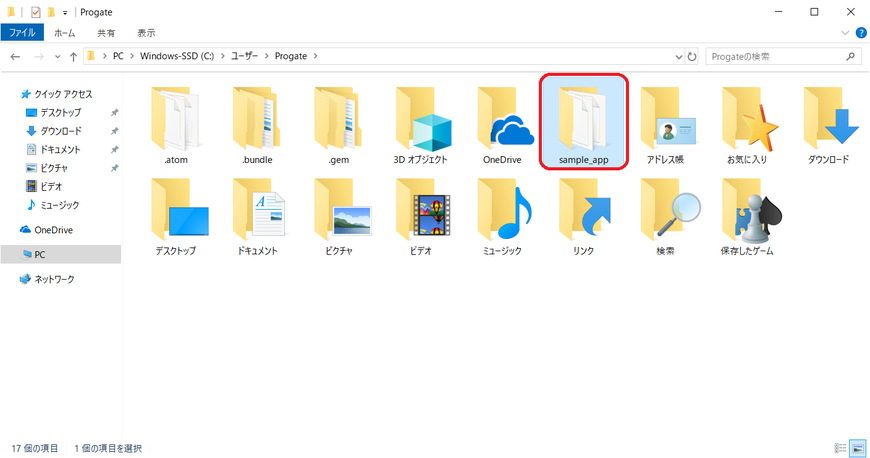The image size is (870, 458).
Task: Open the リンク folder
Action: click(x=584, y=217)
